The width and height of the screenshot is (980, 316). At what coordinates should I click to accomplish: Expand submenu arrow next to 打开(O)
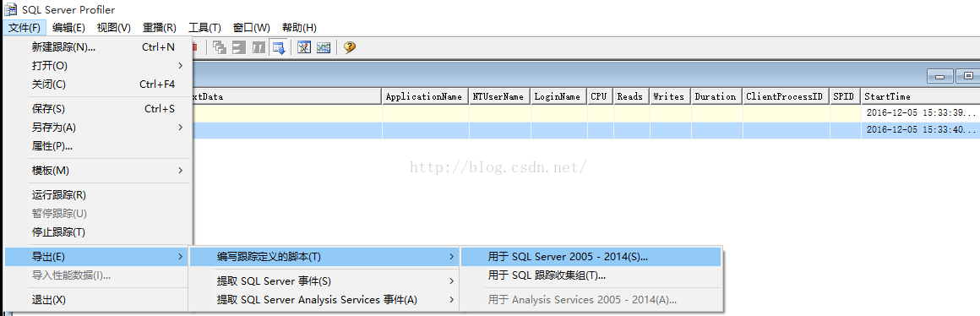[181, 66]
